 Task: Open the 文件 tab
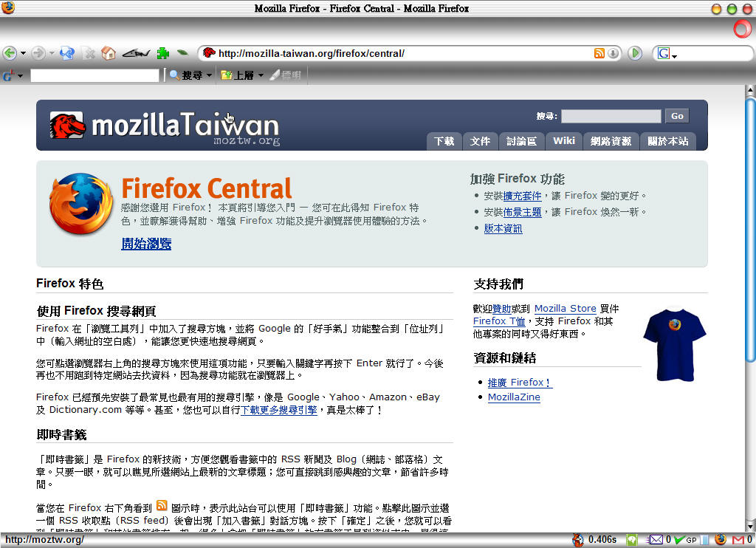[x=480, y=141]
